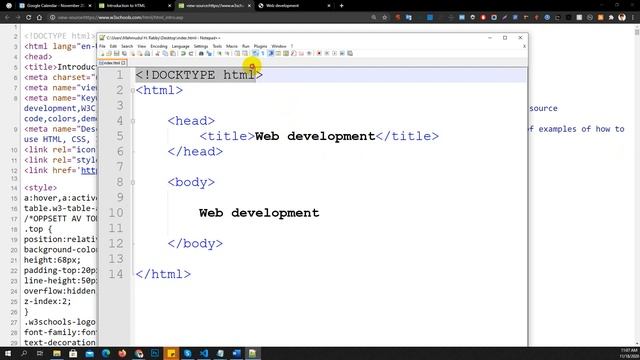
Task: Open the browser Extensions puzzle icon
Action: coord(611,18)
